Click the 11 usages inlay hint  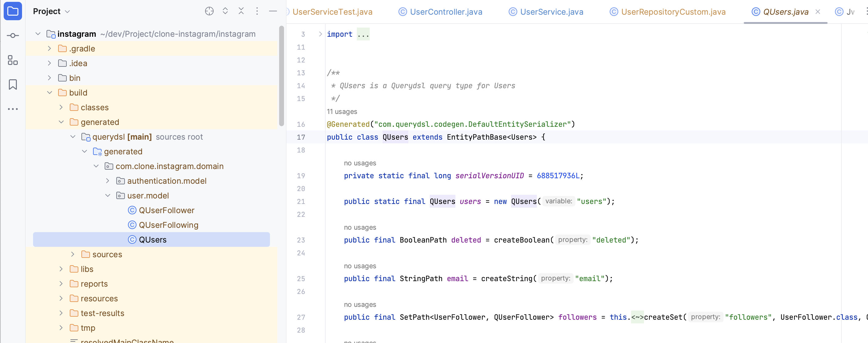342,111
